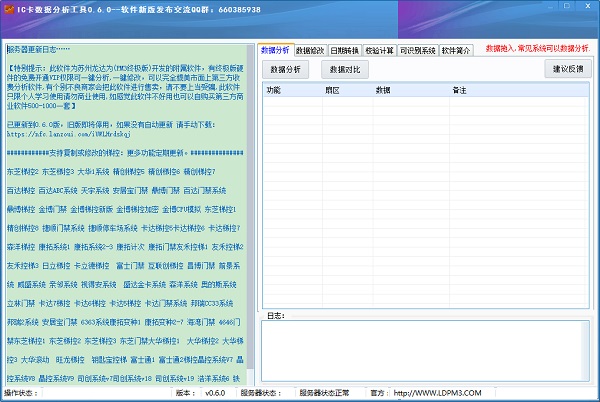Click the WWW.LDPM3.COM official site address

point(437,393)
